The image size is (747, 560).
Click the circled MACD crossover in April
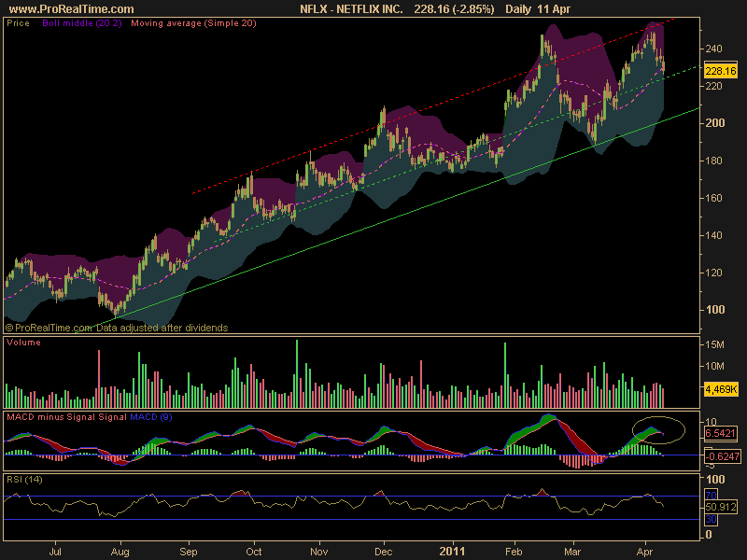coord(658,430)
